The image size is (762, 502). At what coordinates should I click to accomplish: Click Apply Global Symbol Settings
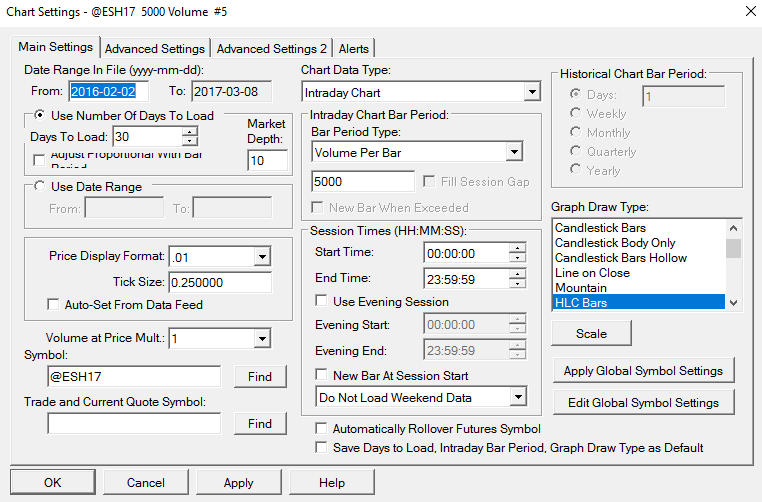643,370
